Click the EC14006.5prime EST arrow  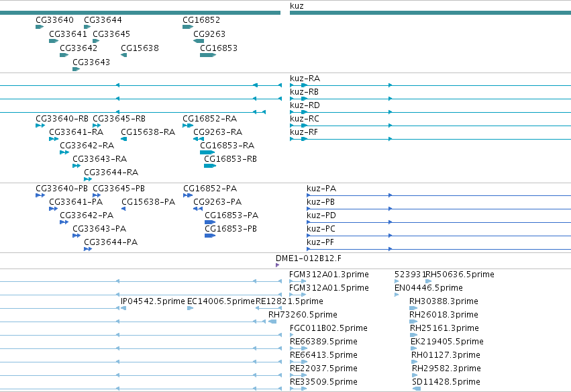[190, 308]
